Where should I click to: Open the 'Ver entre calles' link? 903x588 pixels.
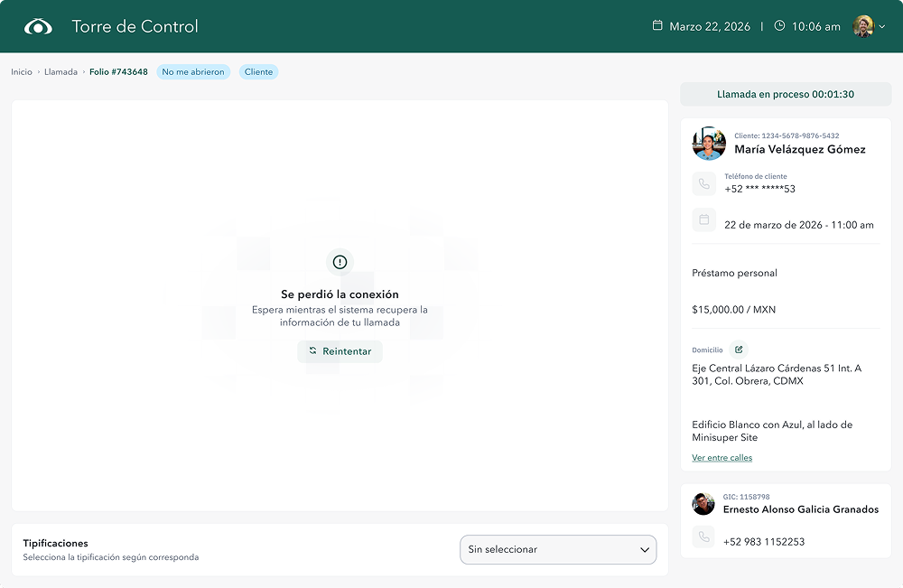(722, 458)
